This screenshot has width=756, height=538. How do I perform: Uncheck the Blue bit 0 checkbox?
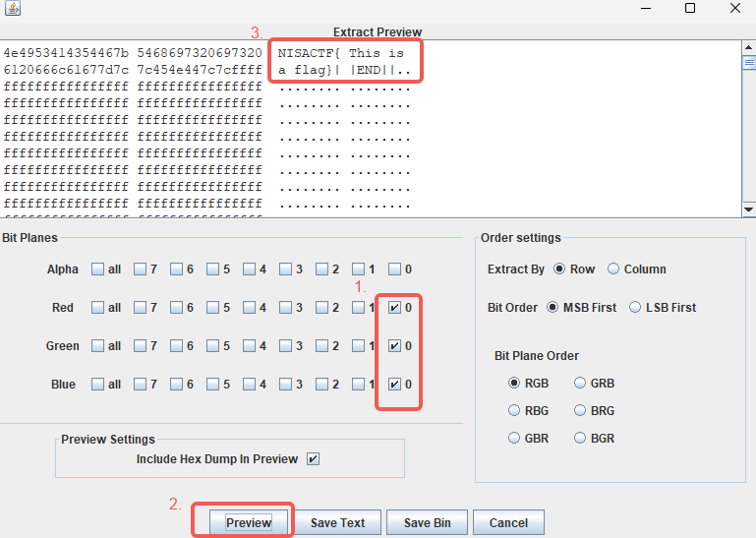(394, 385)
